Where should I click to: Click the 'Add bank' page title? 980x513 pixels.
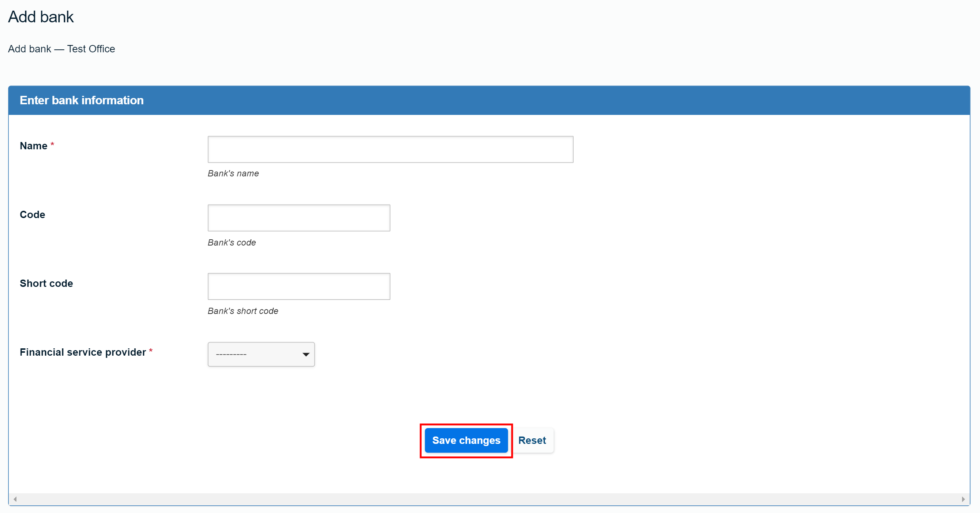click(x=41, y=17)
